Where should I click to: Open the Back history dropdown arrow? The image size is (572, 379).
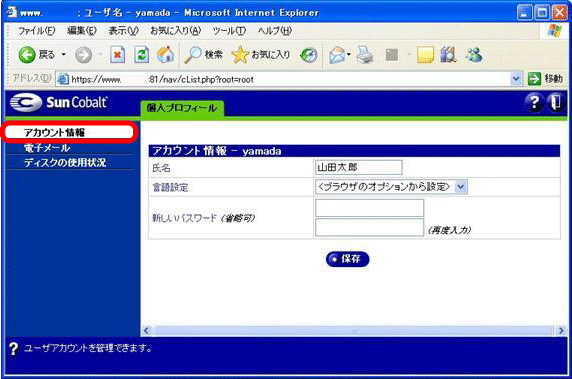tap(63, 55)
